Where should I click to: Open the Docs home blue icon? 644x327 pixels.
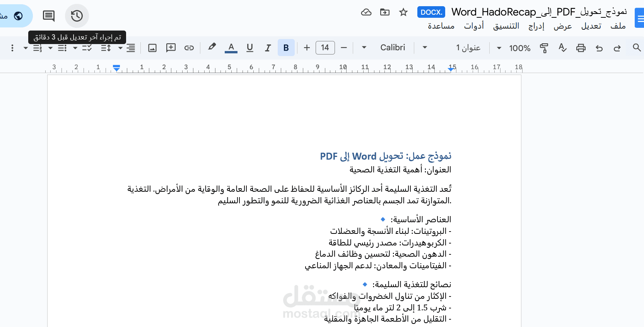tap(640, 18)
